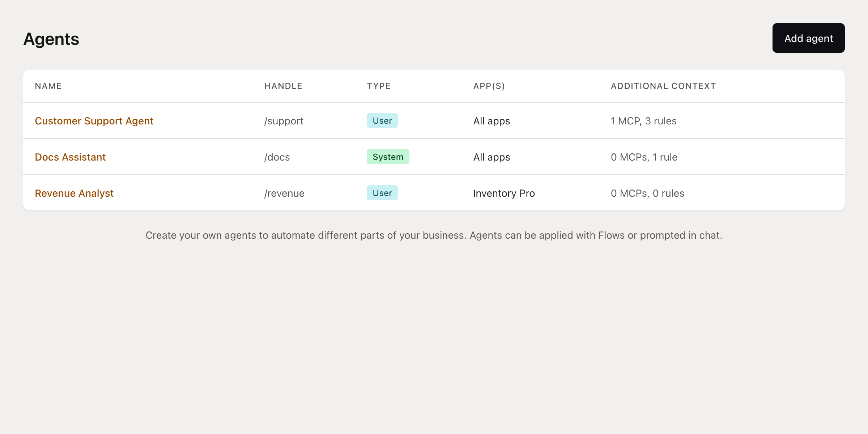Image resolution: width=868 pixels, height=434 pixels.
Task: Click All apps in Docs Assistant row
Action: coord(492,157)
